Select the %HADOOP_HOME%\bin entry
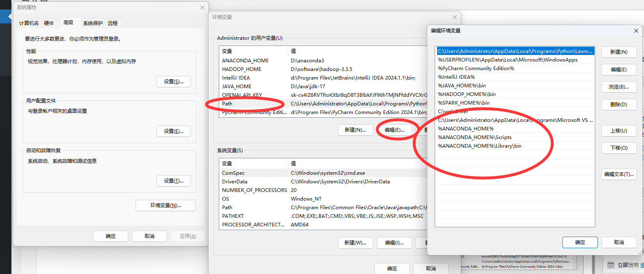Image resolution: width=644 pixels, height=274 pixels. (515, 94)
